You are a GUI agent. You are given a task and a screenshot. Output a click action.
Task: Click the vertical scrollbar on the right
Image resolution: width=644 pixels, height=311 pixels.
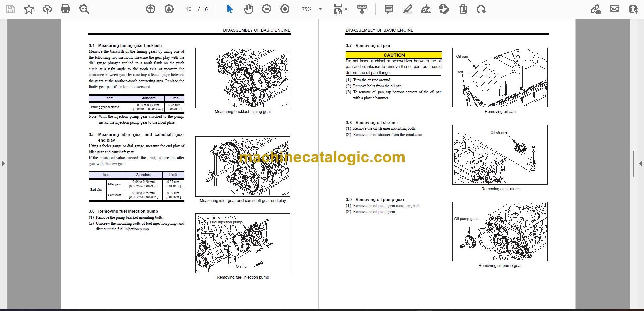[x=633, y=164]
